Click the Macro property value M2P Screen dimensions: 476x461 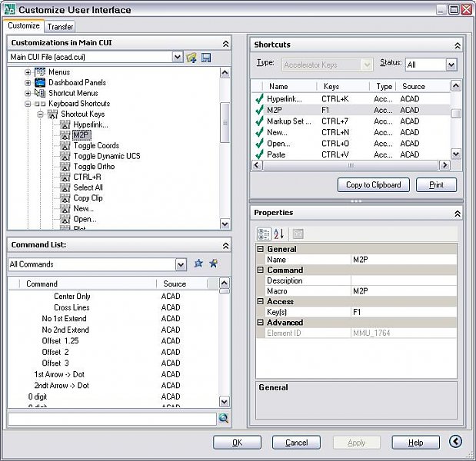pos(404,291)
